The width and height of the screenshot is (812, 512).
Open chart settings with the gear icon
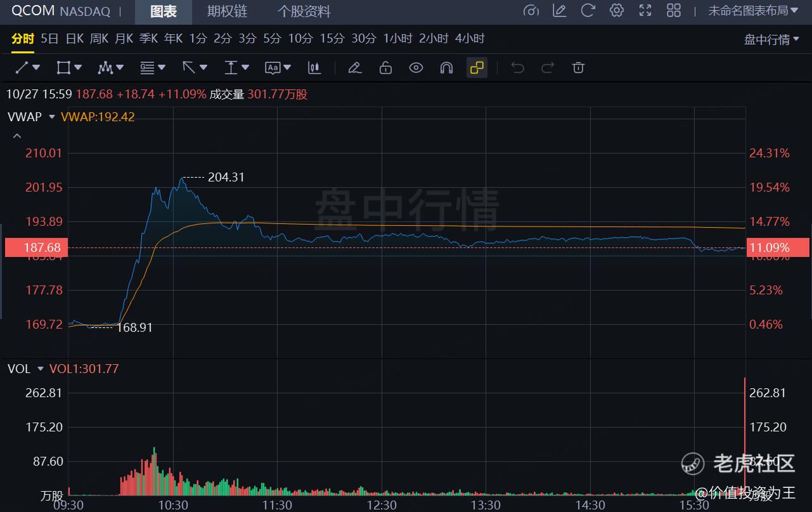click(x=616, y=10)
